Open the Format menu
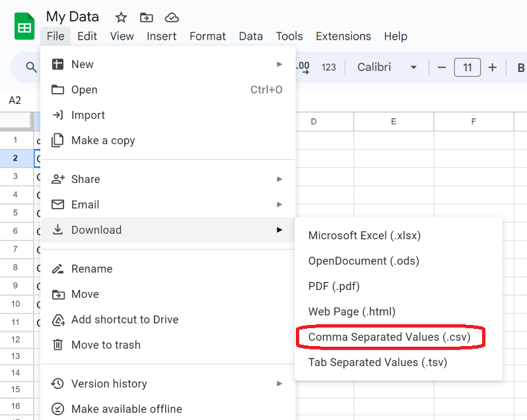Viewport: 527px width, 420px height. coord(207,36)
